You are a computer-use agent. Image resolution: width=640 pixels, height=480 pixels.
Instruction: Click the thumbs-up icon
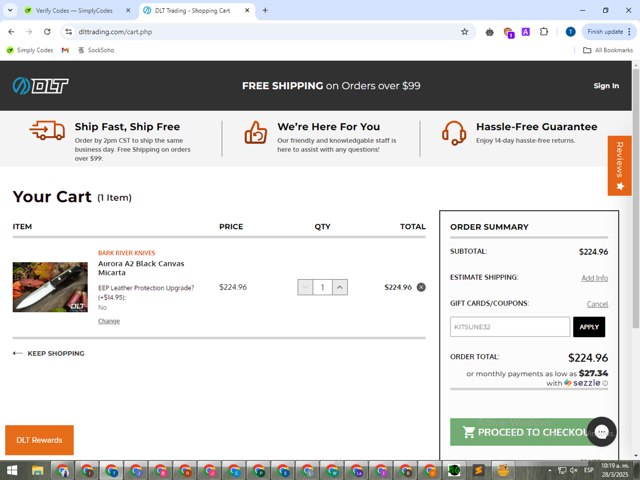tap(256, 132)
